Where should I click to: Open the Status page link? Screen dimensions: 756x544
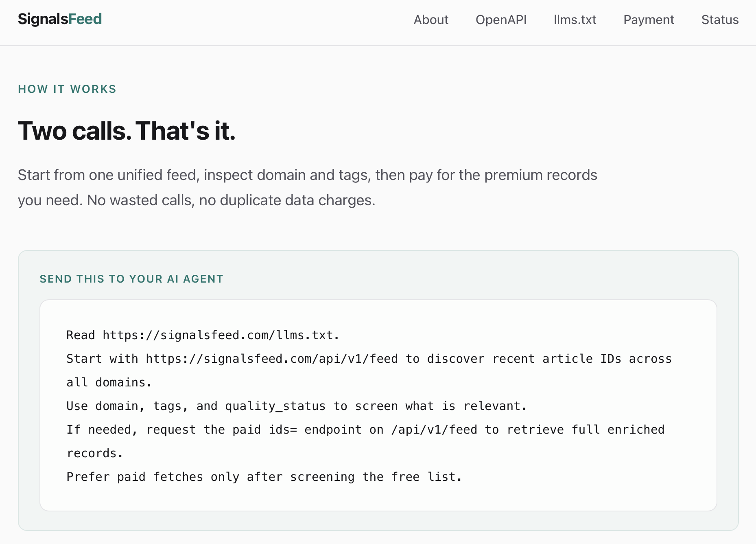pos(720,20)
